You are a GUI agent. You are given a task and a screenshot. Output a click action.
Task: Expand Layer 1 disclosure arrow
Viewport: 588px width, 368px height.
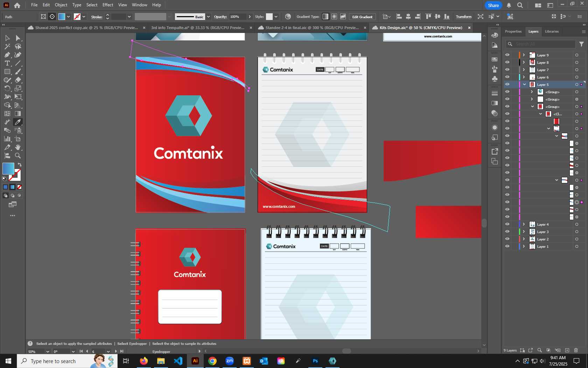click(x=524, y=246)
